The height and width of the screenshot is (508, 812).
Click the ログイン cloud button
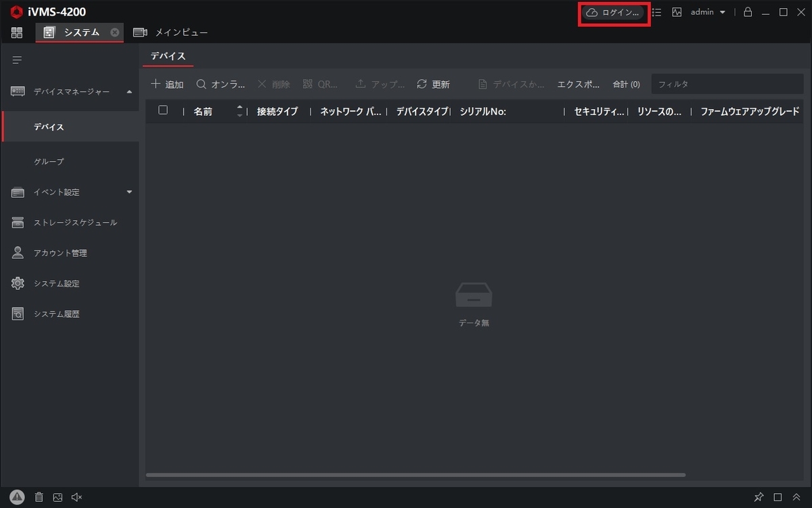pyautogui.click(x=613, y=12)
